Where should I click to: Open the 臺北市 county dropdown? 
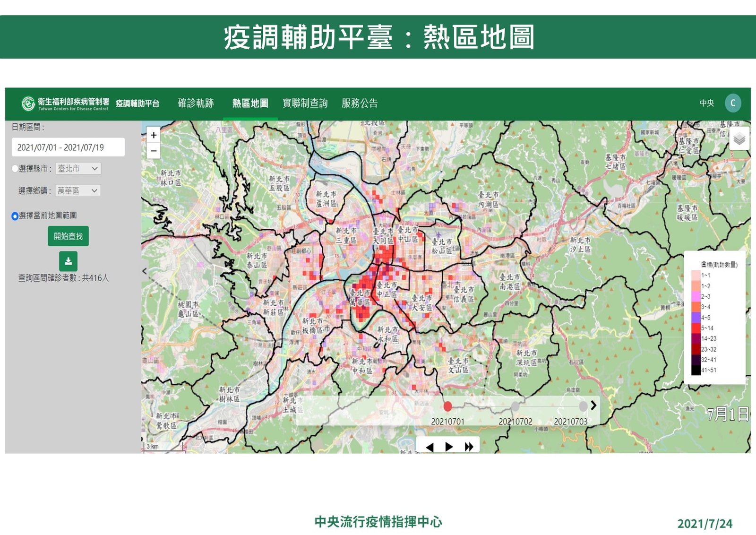point(78,169)
